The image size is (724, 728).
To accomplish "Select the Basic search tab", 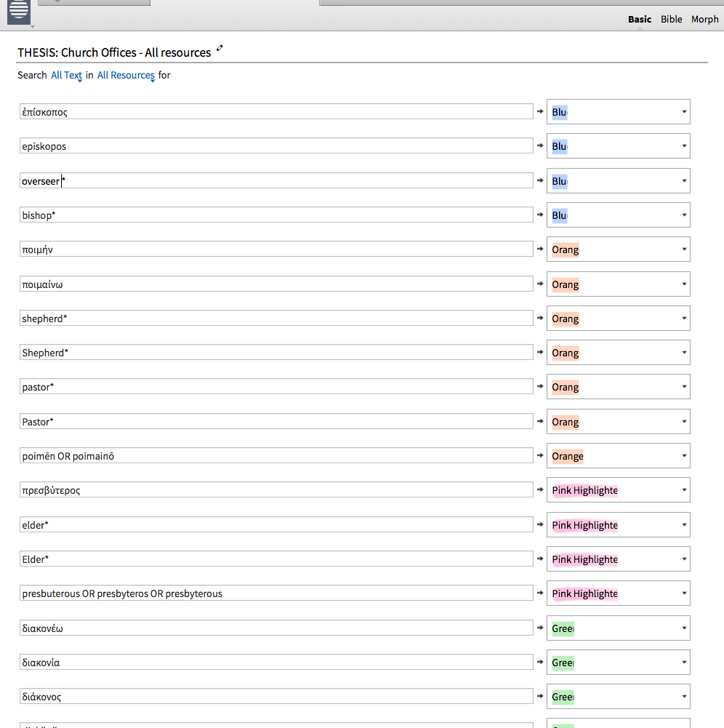I will (640, 20).
